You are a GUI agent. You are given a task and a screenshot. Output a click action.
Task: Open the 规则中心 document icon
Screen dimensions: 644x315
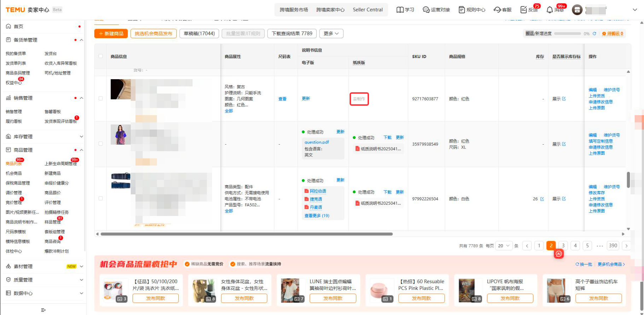[462, 10]
